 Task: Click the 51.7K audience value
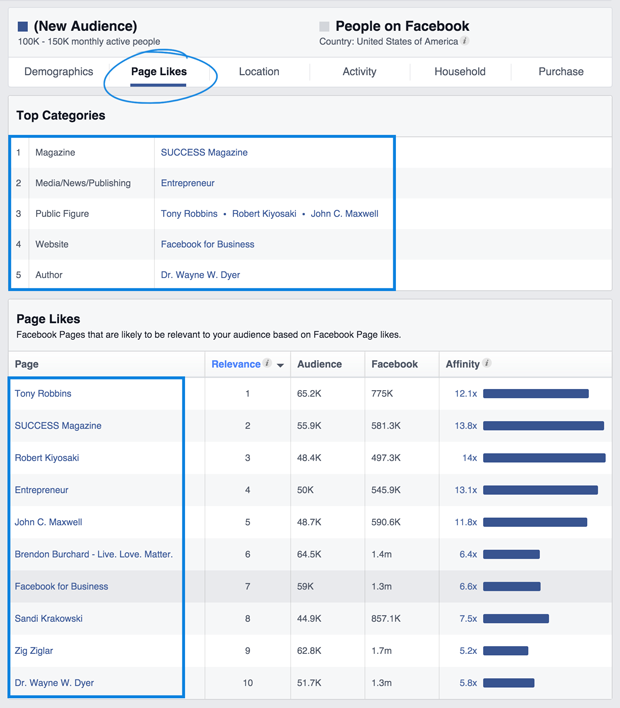(309, 683)
